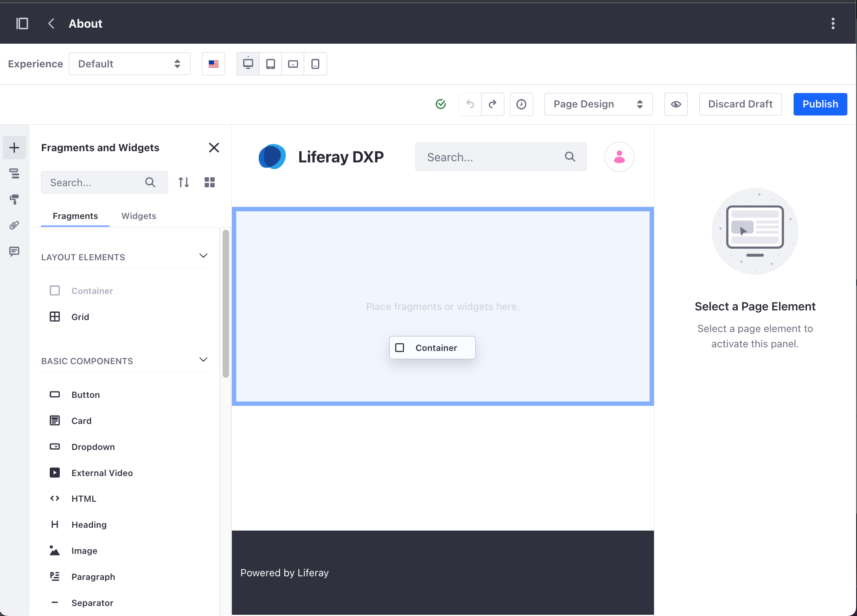This screenshot has width=857, height=616.
Task: Click the undo arrow icon
Action: tap(470, 104)
